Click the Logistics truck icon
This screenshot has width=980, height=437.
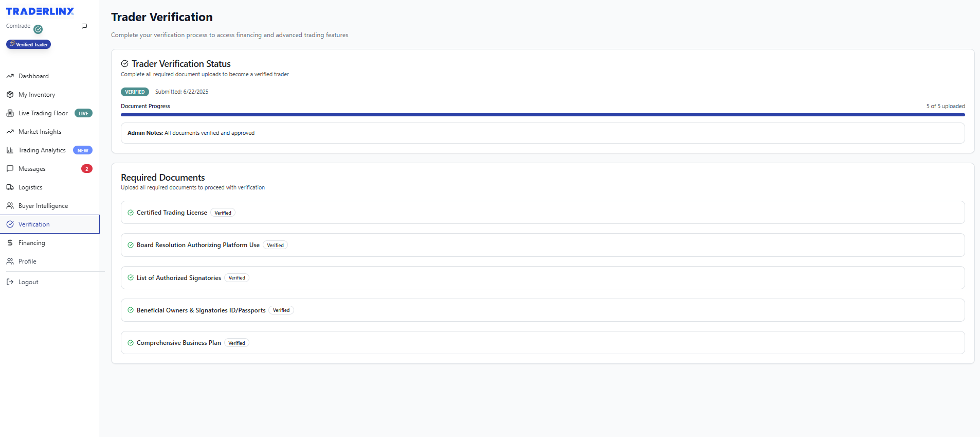coord(10,187)
